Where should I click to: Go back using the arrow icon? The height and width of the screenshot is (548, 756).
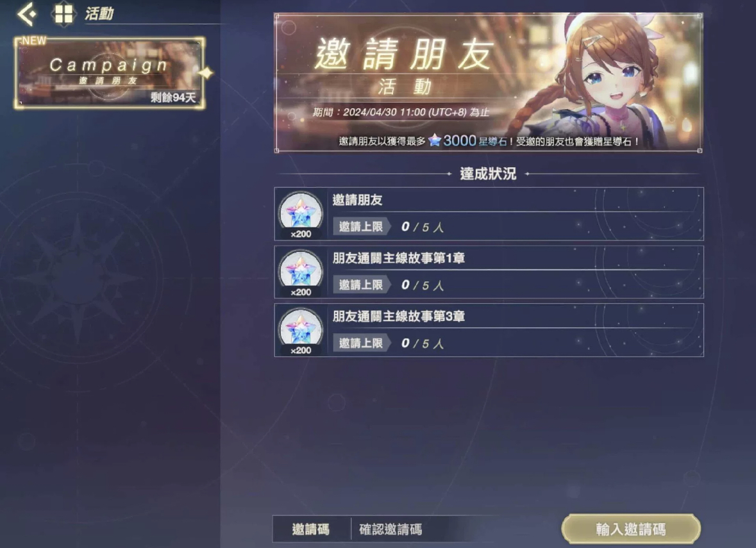pos(26,13)
